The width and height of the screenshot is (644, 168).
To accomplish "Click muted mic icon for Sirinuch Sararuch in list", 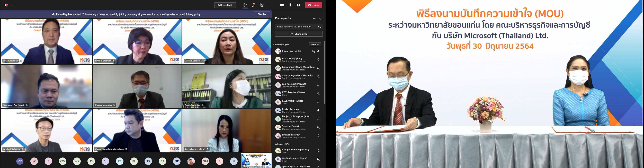I will click(318, 136).
